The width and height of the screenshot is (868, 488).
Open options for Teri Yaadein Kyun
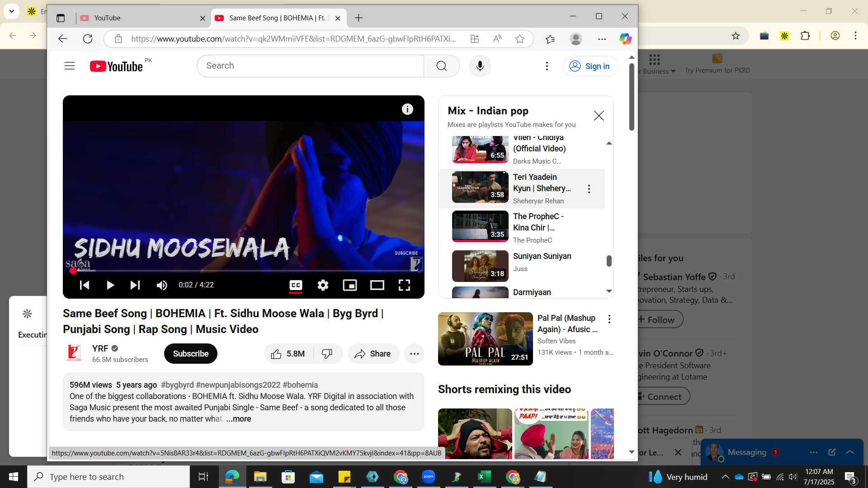pos(589,189)
